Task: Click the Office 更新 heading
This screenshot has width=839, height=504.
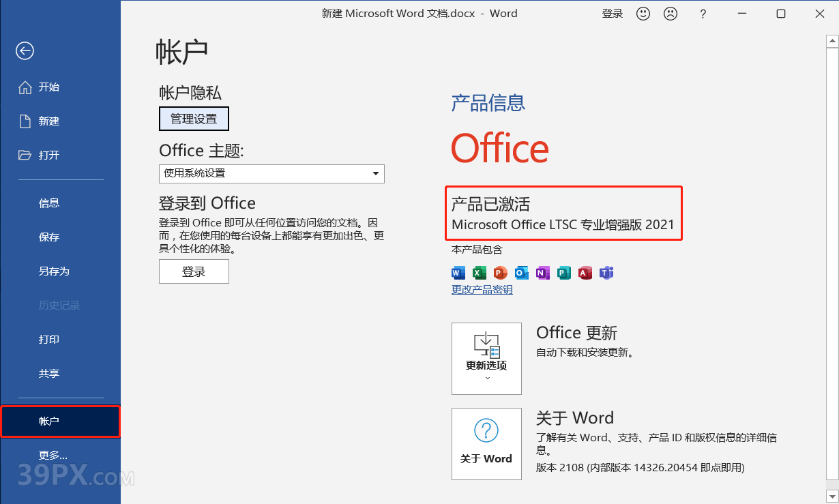Action: click(x=576, y=333)
